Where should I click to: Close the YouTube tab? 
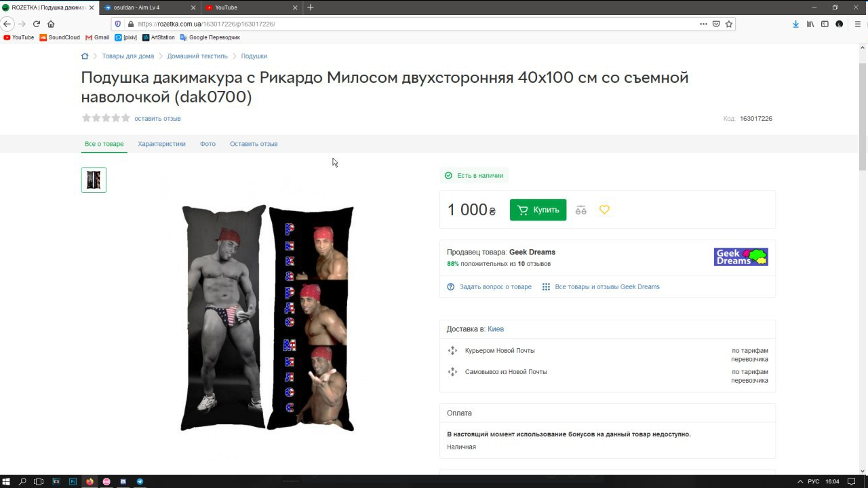point(295,7)
